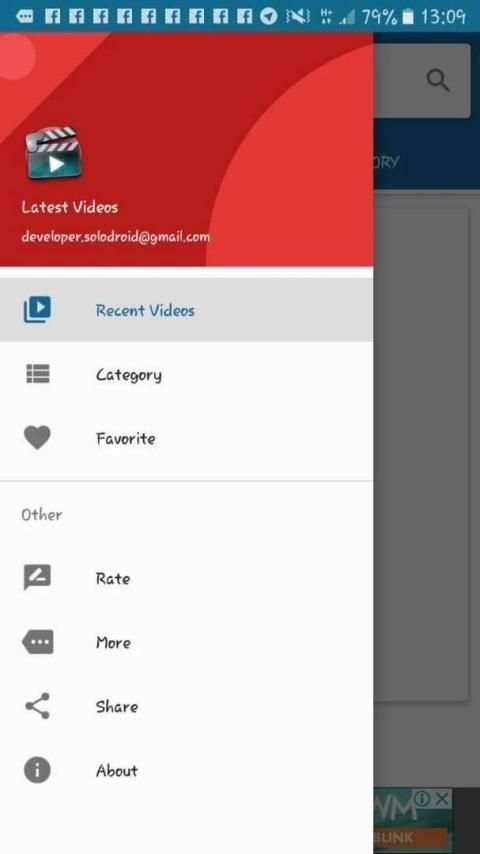Tap the Rate review icon

tap(37, 577)
